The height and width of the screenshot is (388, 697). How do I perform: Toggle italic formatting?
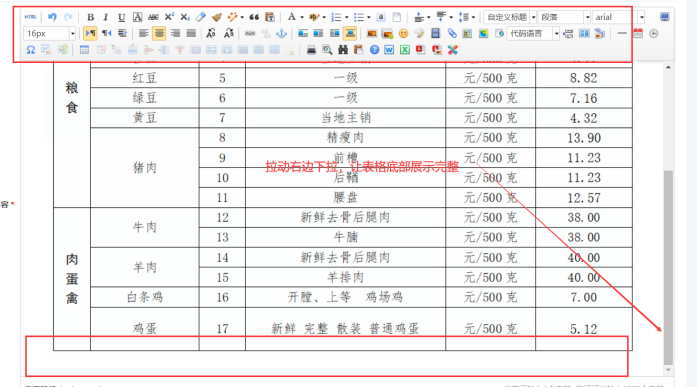tap(105, 17)
